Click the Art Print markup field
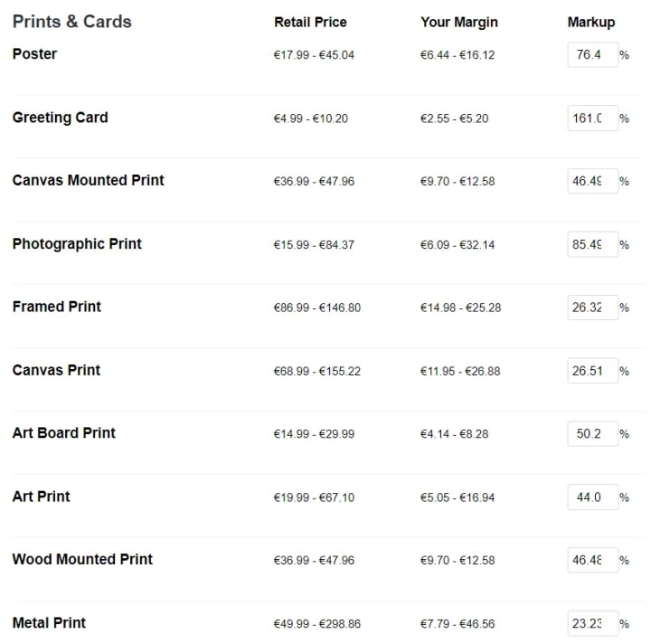This screenshot has width=651, height=644. point(592,497)
